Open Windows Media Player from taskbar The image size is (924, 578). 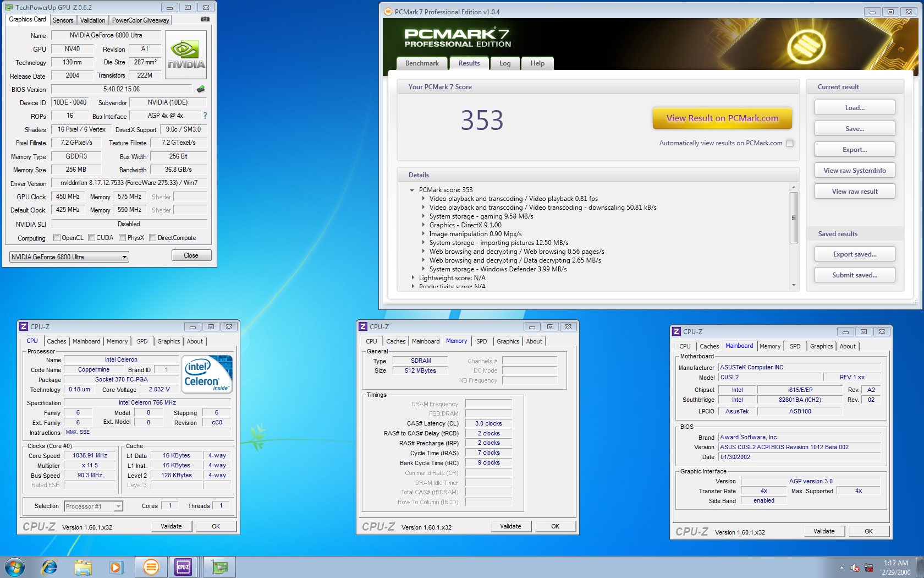(116, 566)
